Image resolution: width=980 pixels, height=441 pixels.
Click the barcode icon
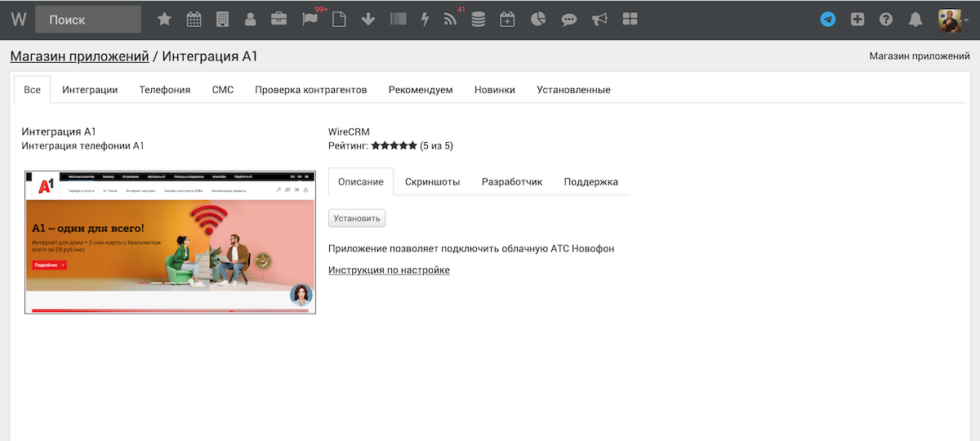click(x=398, y=20)
